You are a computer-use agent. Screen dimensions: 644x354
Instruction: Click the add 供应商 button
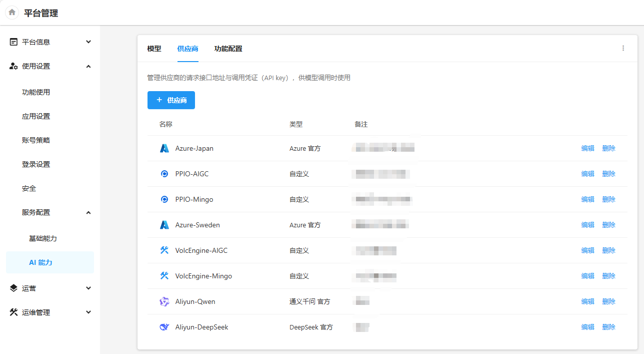[x=171, y=100]
